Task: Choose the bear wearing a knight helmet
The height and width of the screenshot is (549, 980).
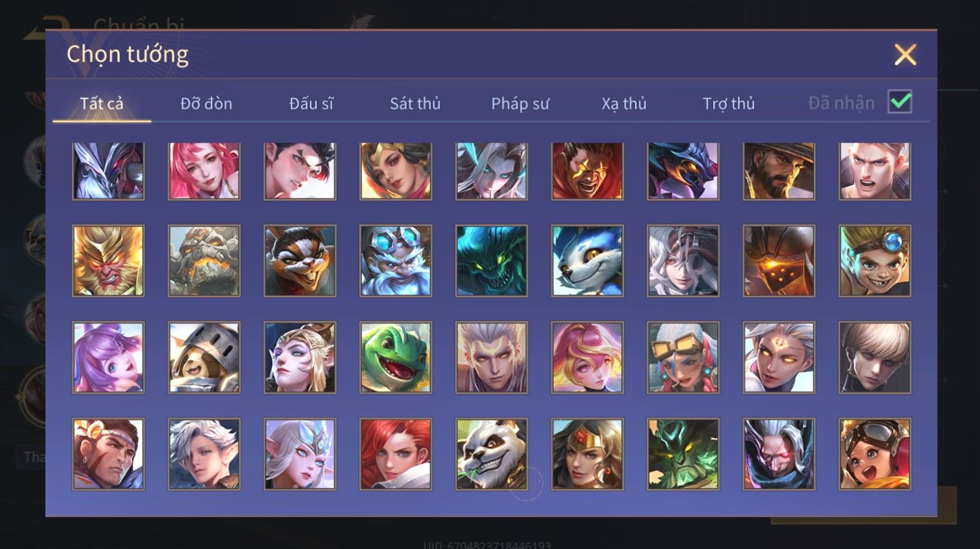Action: (x=204, y=357)
